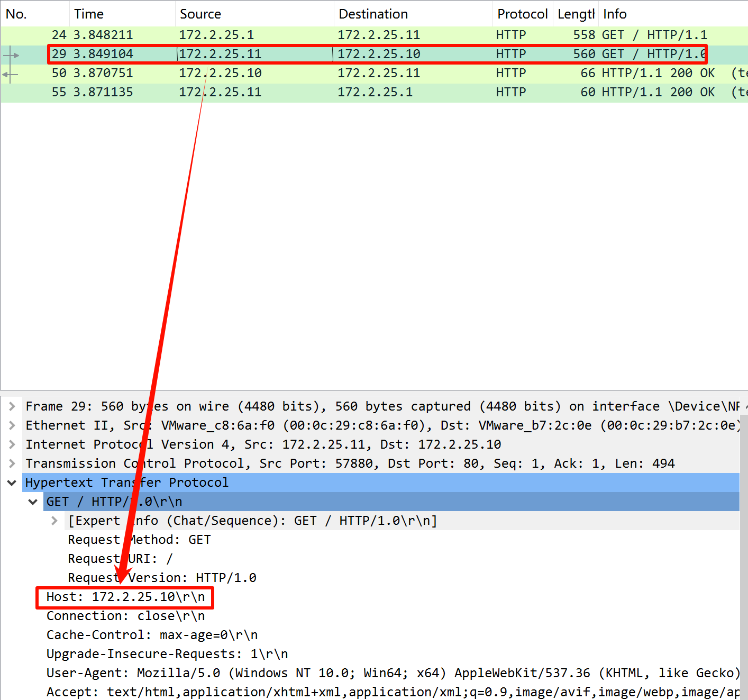Collapse the Hypertext Transfer Protocol section
Viewport: 748px width, 700px height.
[12, 483]
